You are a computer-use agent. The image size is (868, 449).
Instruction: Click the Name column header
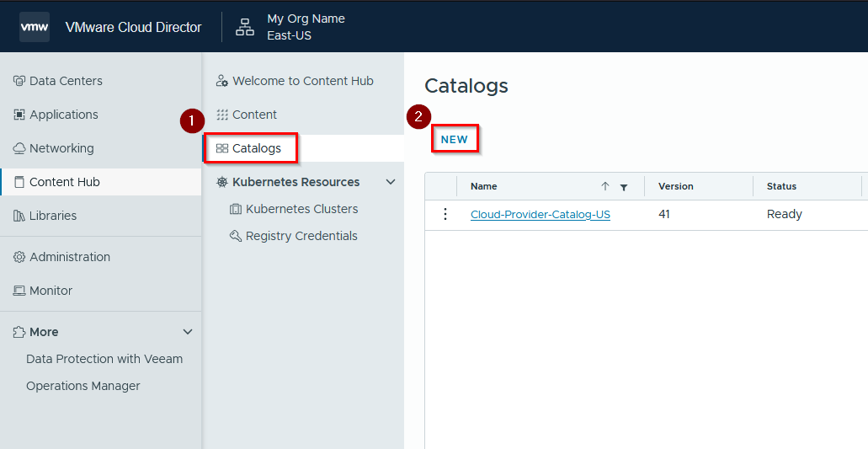[484, 186]
